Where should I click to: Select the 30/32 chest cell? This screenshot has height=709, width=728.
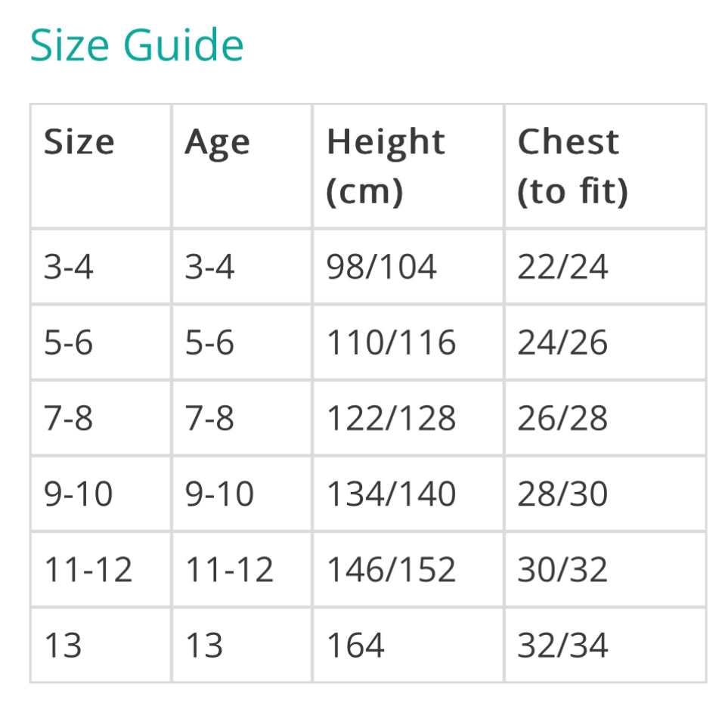point(563,569)
